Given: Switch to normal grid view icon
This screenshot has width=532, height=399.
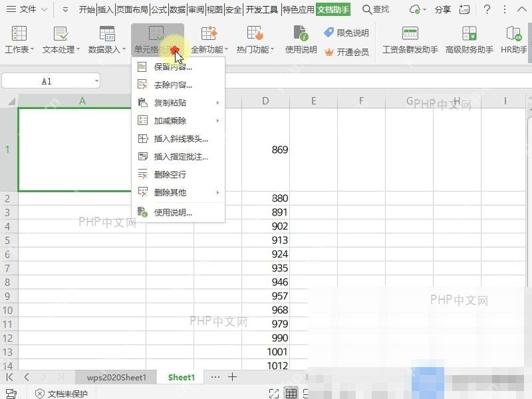Looking at the screenshot, I should click(291, 394).
